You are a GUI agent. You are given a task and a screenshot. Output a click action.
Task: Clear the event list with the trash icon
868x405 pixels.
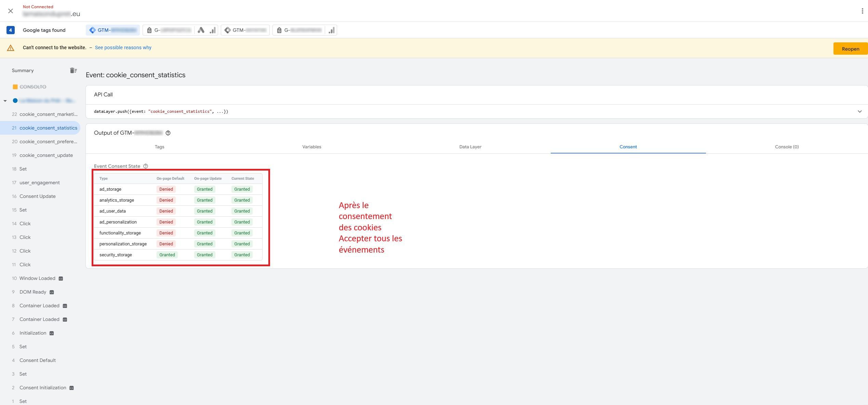[x=73, y=70]
